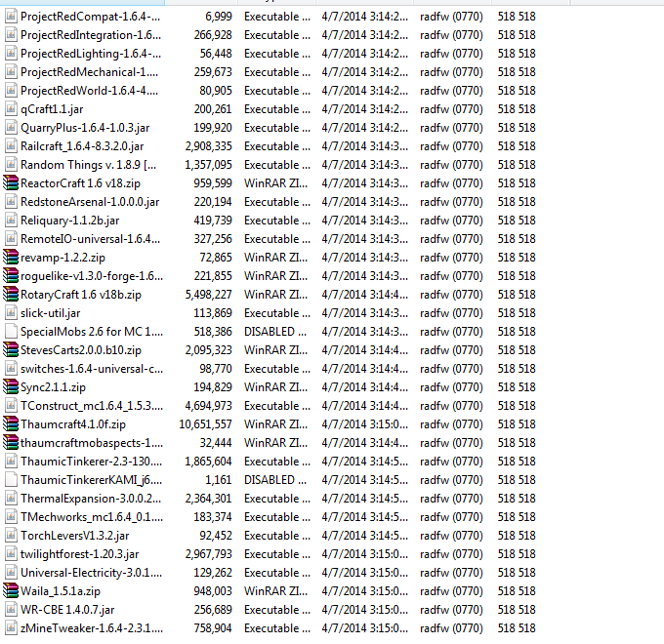Click the DISABLED type in the SpecialMobs row

click(x=275, y=332)
